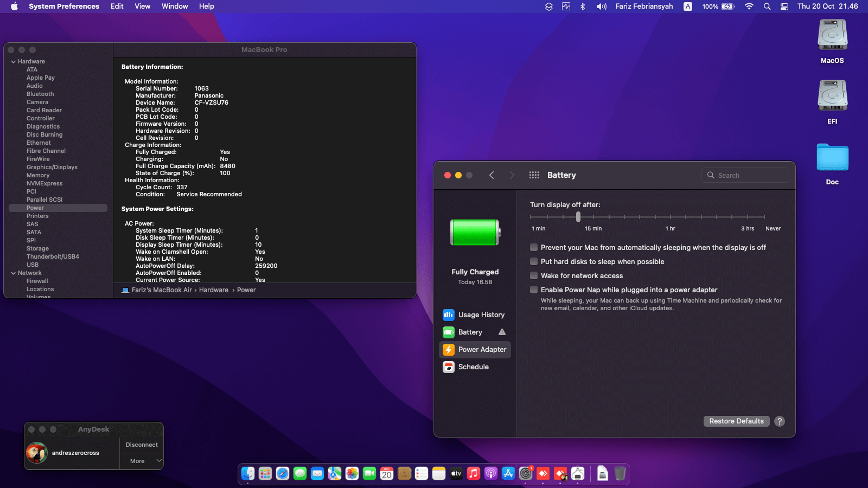Screen dimensions: 868x488
Task: Check Enable Power Nap option
Action: tap(534, 290)
